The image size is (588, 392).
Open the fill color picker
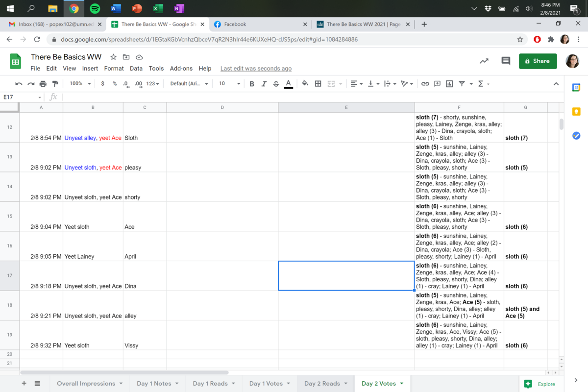(x=305, y=84)
